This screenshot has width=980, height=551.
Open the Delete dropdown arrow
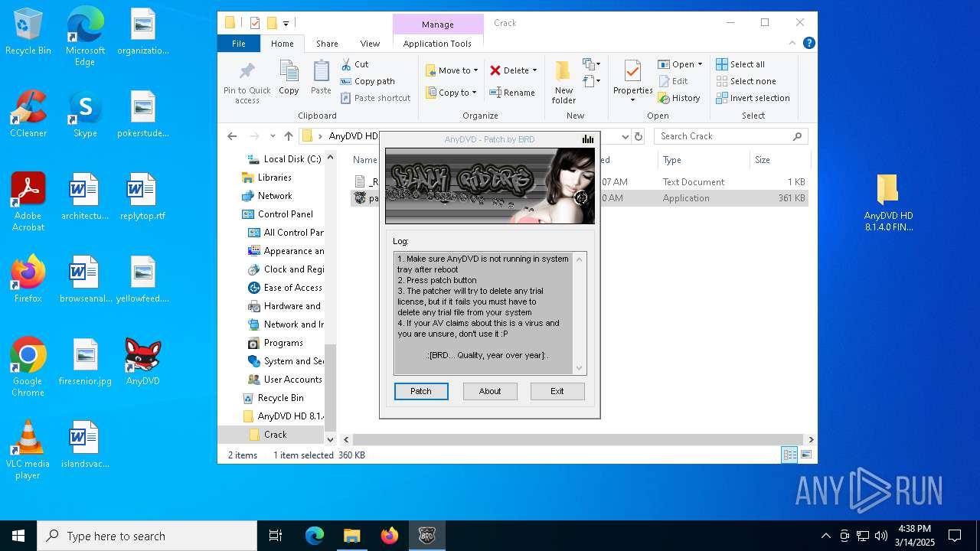click(x=534, y=70)
